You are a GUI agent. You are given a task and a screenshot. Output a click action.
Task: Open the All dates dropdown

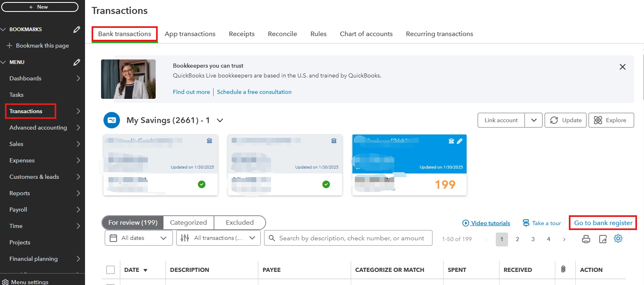(138, 238)
